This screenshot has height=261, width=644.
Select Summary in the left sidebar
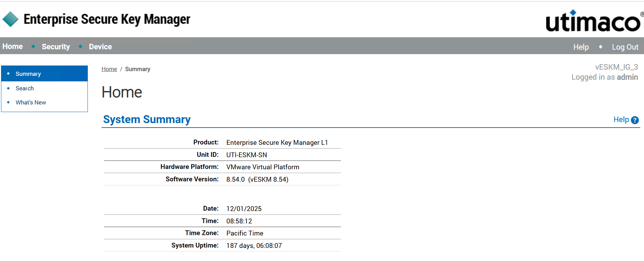[x=44, y=74]
